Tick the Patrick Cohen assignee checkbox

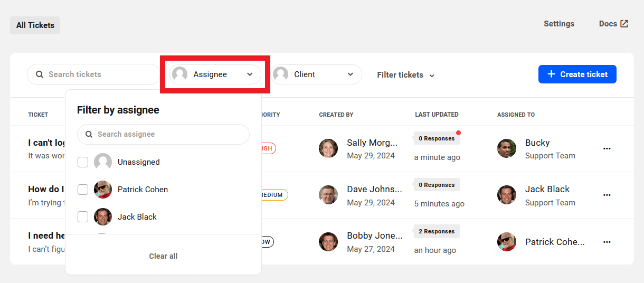point(83,190)
